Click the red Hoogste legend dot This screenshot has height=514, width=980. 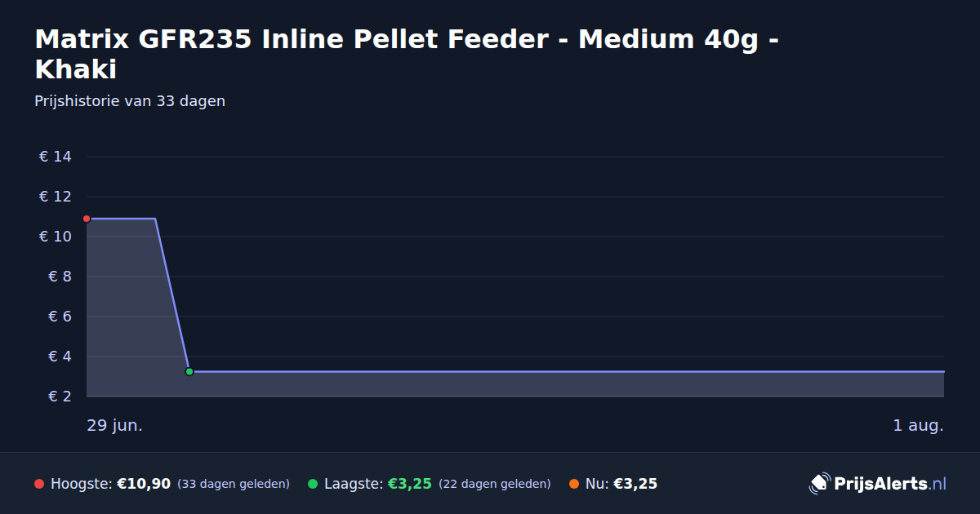[39, 484]
